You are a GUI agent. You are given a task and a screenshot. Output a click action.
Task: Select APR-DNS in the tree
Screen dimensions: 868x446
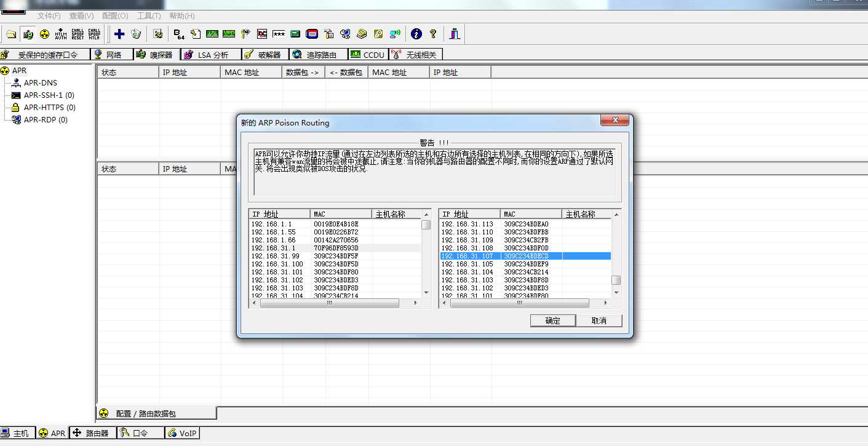[40, 83]
